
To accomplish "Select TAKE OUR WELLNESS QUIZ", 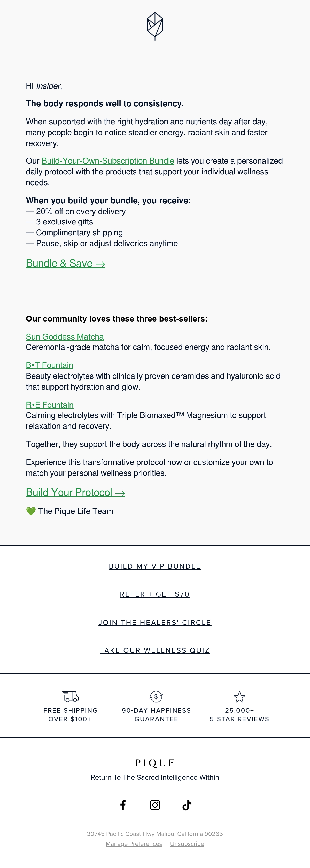I will (x=155, y=650).
